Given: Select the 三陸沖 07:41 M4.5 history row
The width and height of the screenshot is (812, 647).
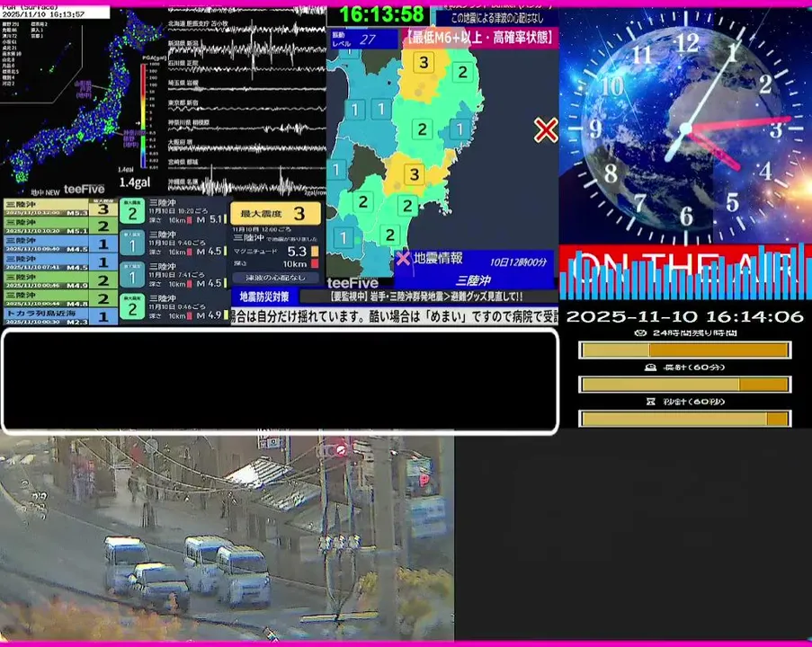Looking at the screenshot, I should pos(60,261).
